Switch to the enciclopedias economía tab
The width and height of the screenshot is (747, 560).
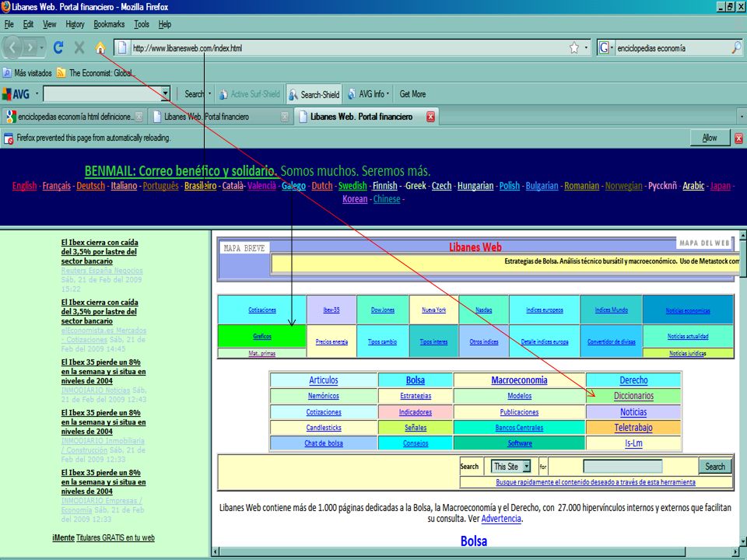pyautogui.click(x=74, y=117)
